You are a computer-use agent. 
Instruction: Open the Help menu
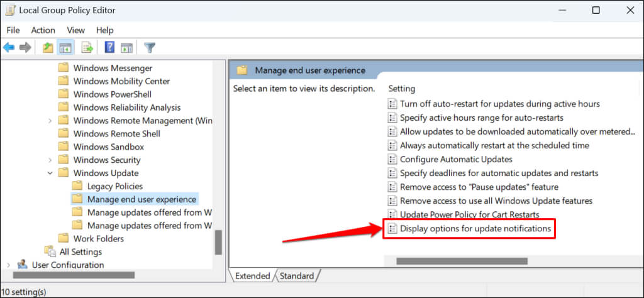(x=105, y=30)
